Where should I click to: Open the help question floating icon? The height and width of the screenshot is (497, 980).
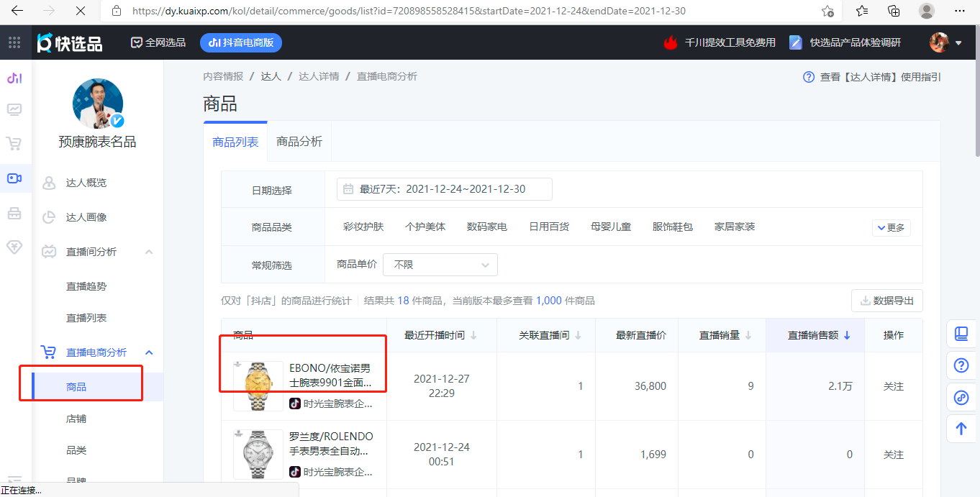coord(961,365)
